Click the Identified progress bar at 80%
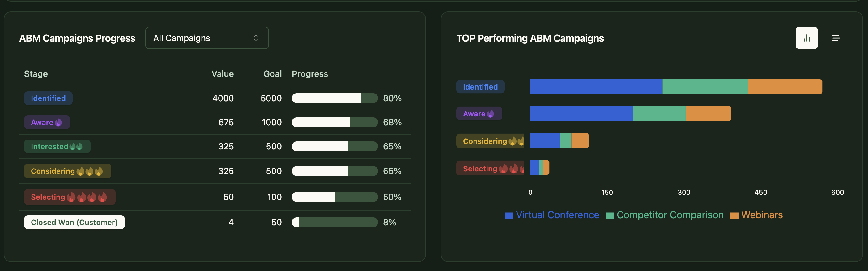Screen dimensions: 868x271 tap(334, 98)
